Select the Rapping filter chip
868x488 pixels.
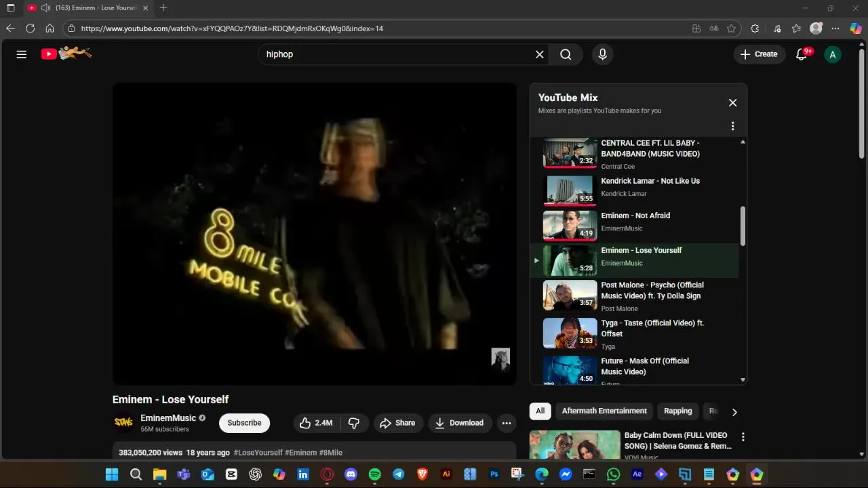678,411
